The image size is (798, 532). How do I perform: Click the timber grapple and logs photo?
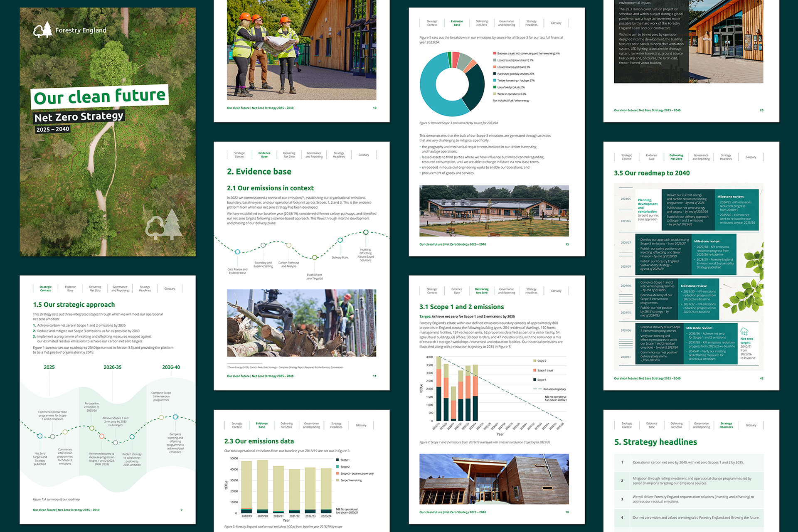(301, 323)
